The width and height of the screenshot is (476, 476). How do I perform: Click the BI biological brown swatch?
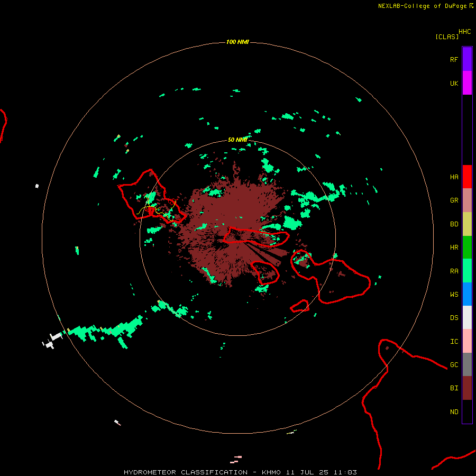pos(467,388)
